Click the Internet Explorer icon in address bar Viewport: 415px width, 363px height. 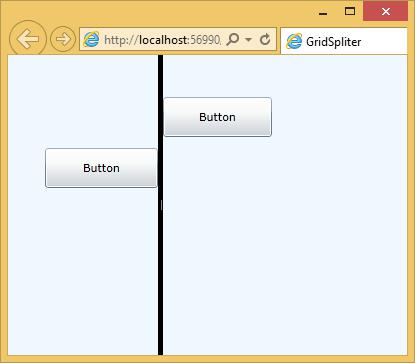pos(91,39)
